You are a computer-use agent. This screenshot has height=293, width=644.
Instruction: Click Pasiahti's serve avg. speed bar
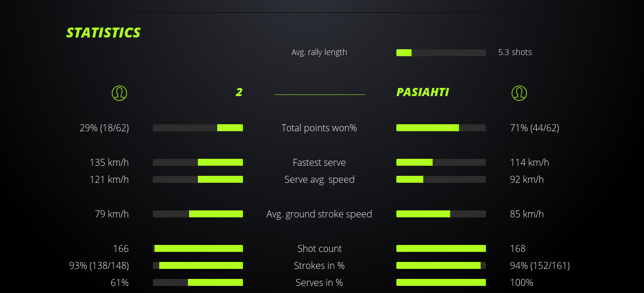(x=441, y=179)
